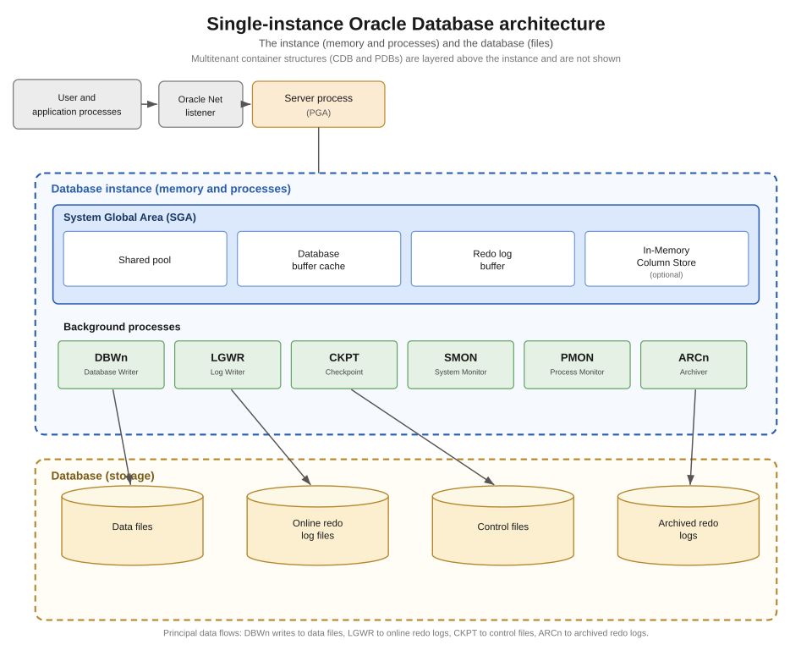Image resolution: width=812 pixels, height=645 pixels.
Task: Click the System Global Area (SGA) heading
Action: (x=129, y=218)
